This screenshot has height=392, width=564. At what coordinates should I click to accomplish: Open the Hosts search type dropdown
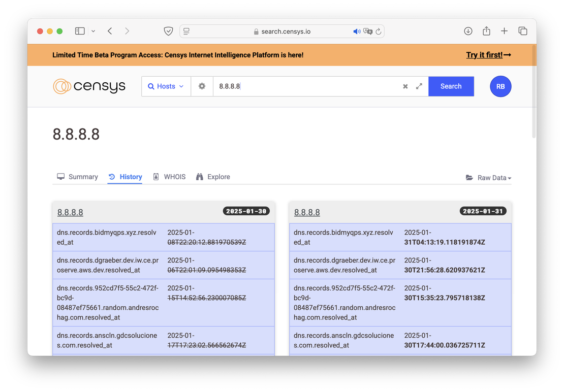tap(166, 86)
